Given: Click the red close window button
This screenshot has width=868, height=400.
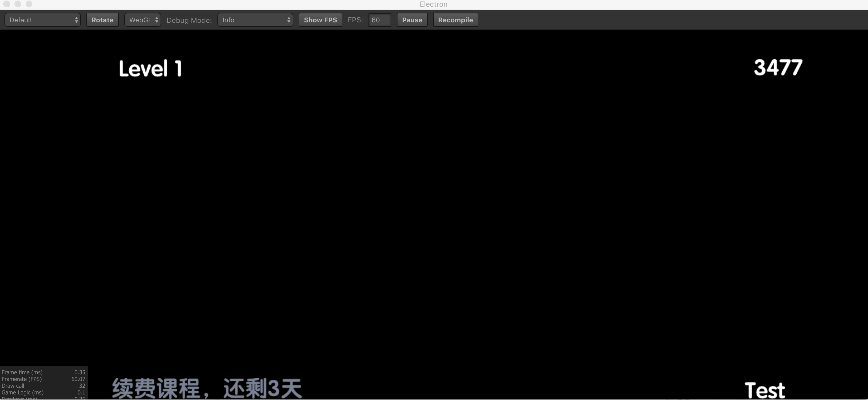Looking at the screenshot, I should pos(7,4).
